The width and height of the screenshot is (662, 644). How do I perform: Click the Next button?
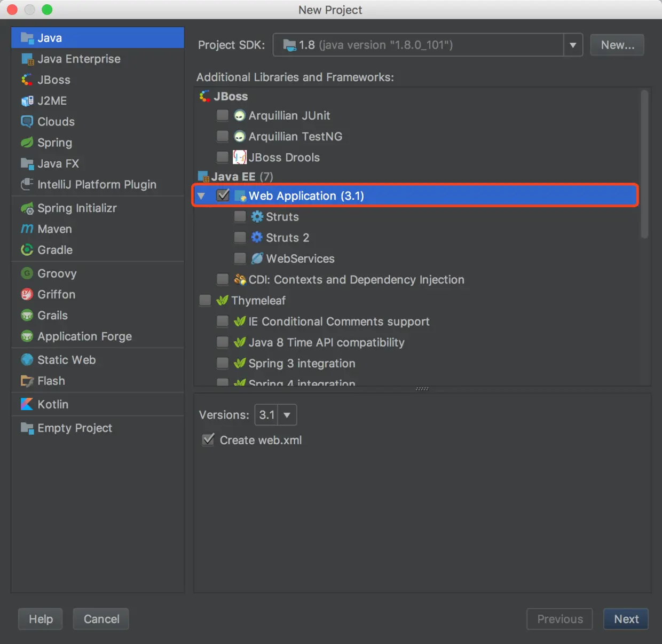(x=626, y=619)
